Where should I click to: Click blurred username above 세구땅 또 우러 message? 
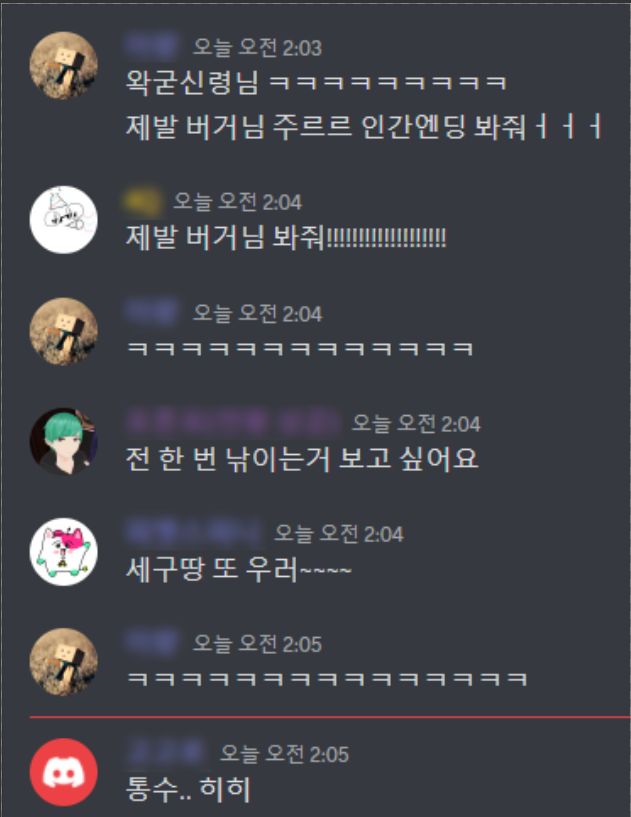[194, 533]
